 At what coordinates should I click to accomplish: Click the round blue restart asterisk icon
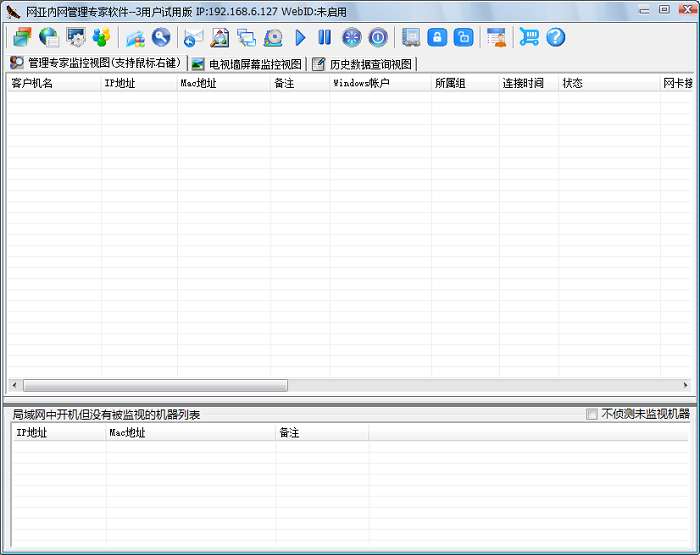[x=352, y=38]
